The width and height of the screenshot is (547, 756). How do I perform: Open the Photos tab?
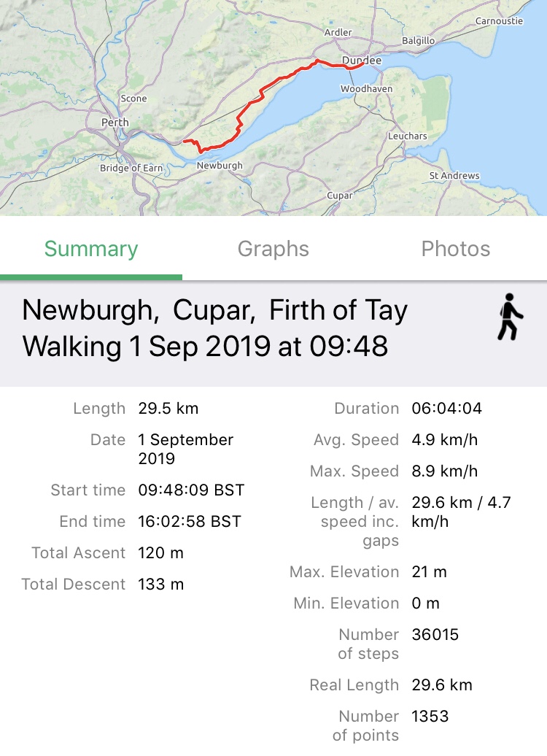point(456,250)
